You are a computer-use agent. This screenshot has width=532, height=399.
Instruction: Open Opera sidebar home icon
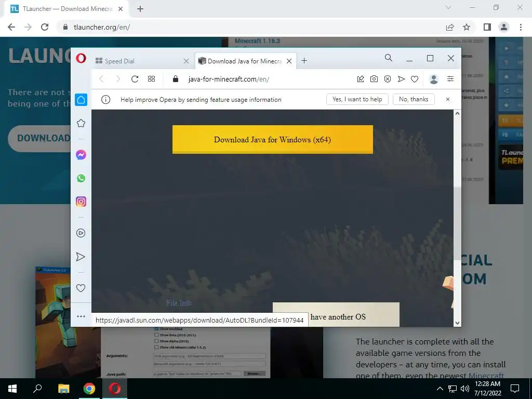point(81,100)
